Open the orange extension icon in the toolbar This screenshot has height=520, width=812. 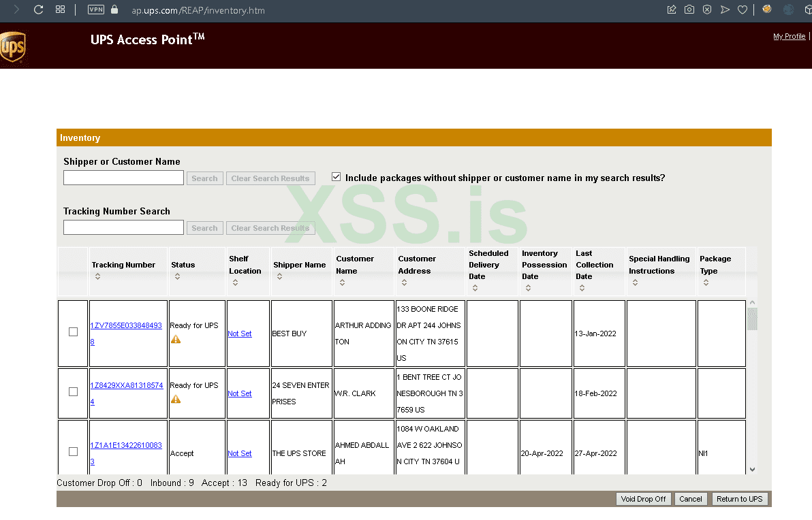tap(767, 10)
